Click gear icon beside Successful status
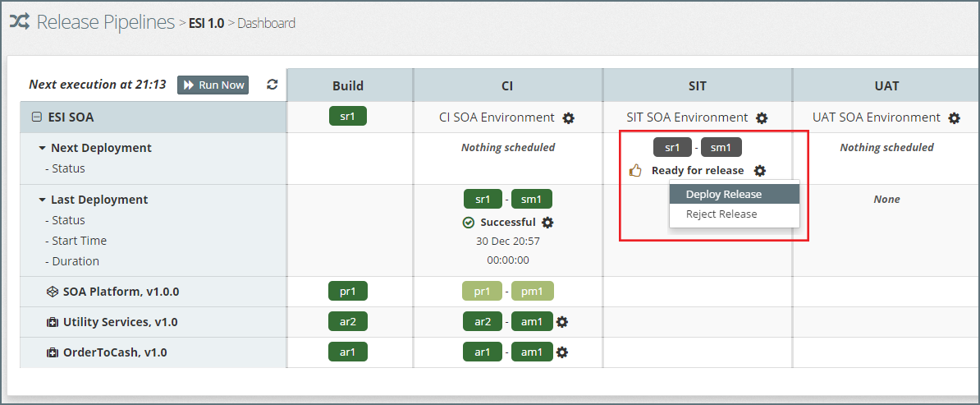Image resolution: width=980 pixels, height=405 pixels. coord(548,223)
